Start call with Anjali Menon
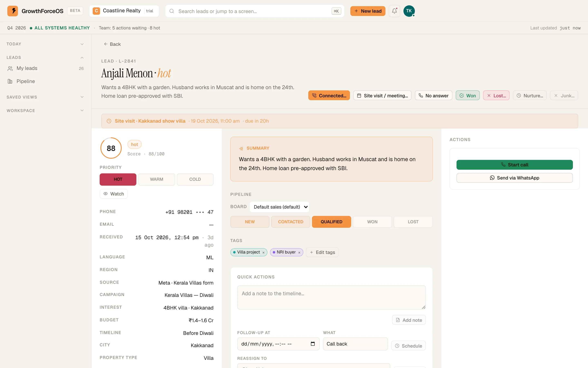The height and width of the screenshot is (368, 588). [x=514, y=165]
